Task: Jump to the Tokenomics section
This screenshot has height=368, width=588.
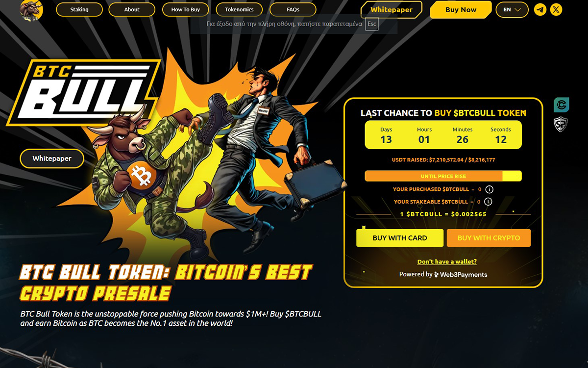Action: (239, 9)
